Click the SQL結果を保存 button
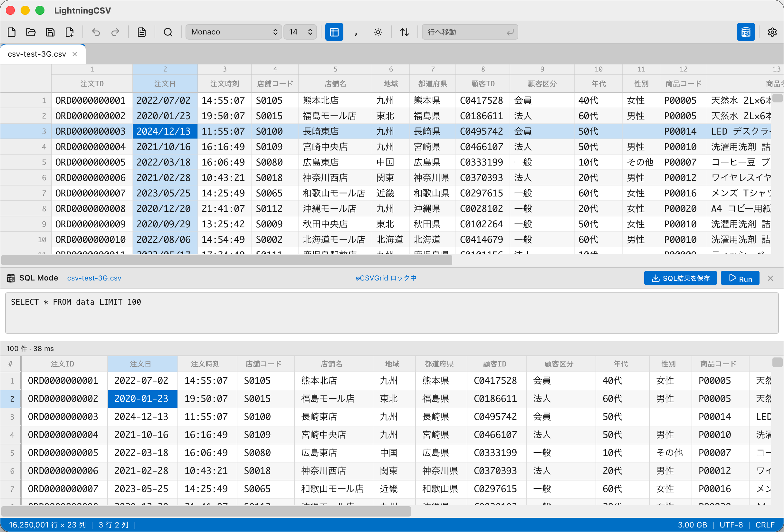Viewport: 784px width, 532px height. 680,278
